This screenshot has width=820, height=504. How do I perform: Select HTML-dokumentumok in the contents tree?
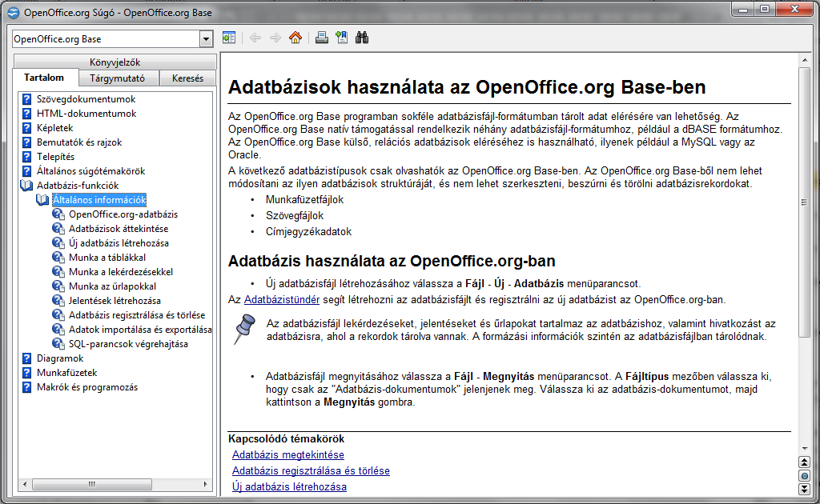86,114
